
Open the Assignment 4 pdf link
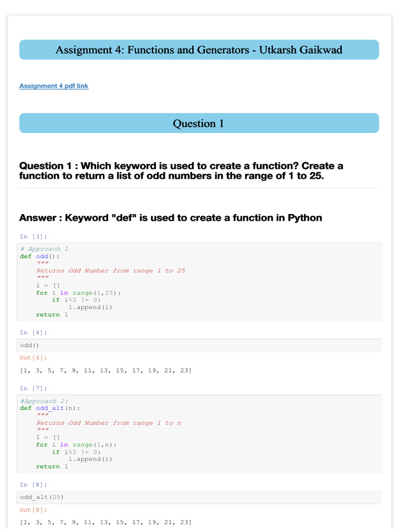[54, 86]
